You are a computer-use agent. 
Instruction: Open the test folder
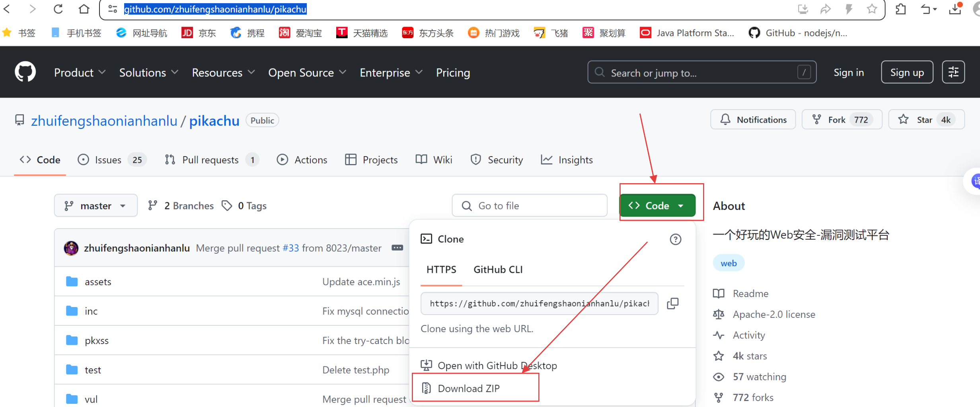[x=93, y=370]
